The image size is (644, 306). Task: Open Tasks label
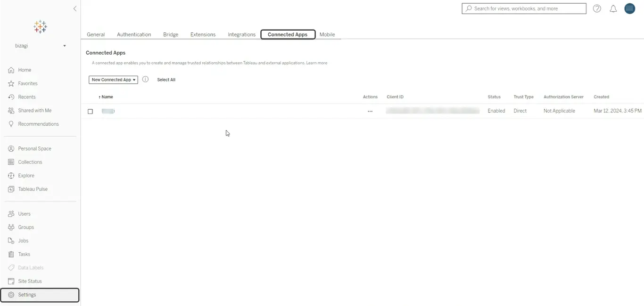coord(24,254)
